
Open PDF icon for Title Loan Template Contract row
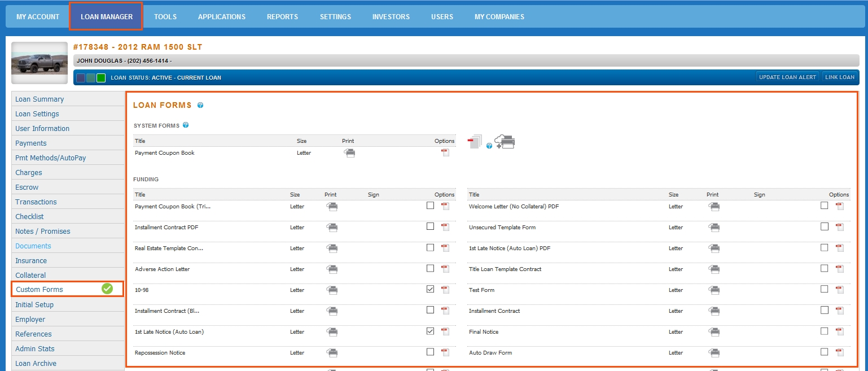click(840, 269)
